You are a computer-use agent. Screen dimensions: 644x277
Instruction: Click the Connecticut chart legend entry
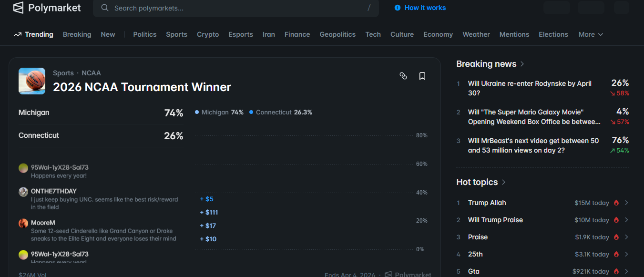pyautogui.click(x=281, y=113)
